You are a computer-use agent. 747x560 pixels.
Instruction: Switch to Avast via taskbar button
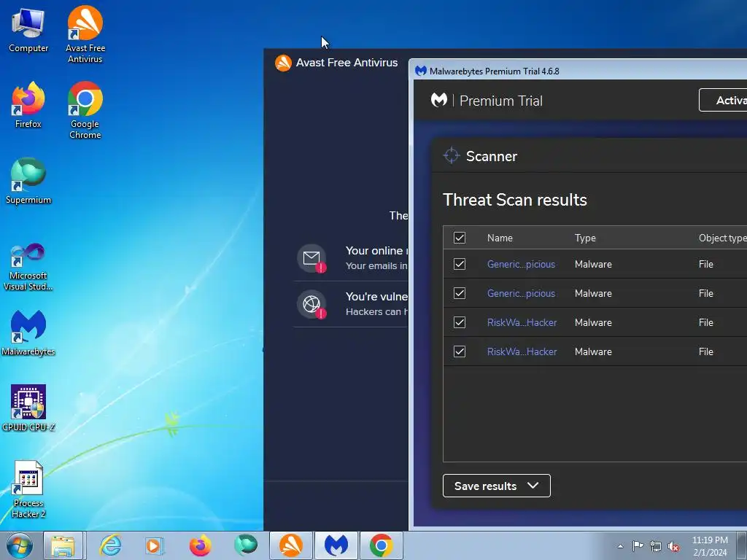(291, 545)
